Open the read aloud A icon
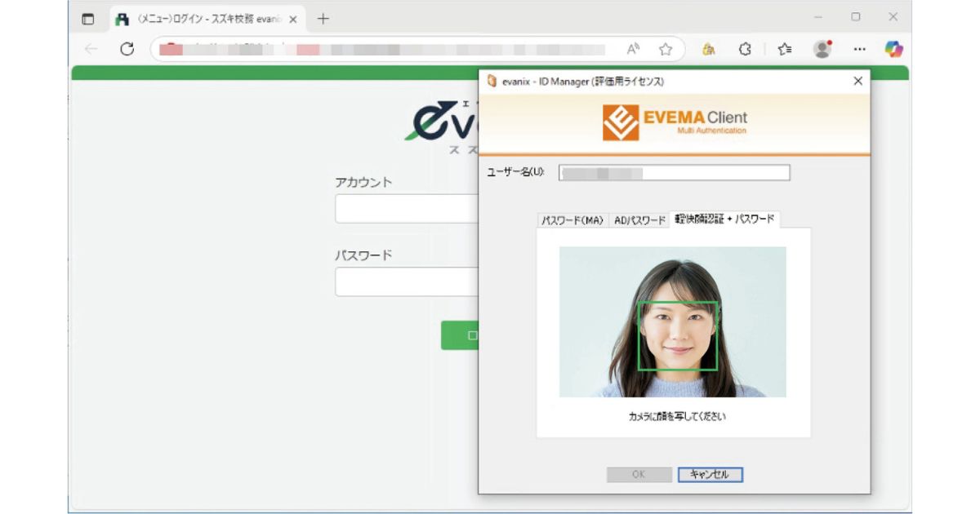This screenshot has width=980, height=514. pyautogui.click(x=635, y=49)
